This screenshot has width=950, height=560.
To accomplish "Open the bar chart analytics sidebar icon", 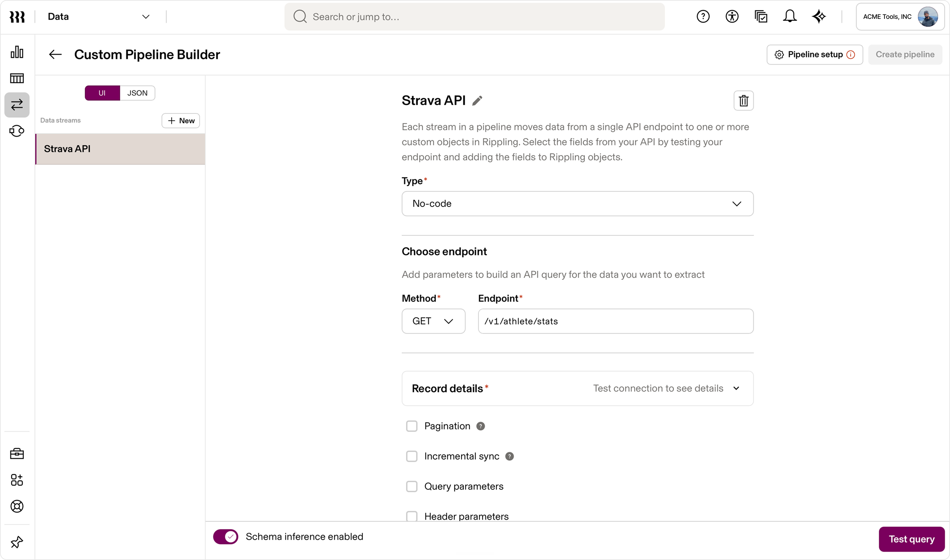I will pos(17,52).
